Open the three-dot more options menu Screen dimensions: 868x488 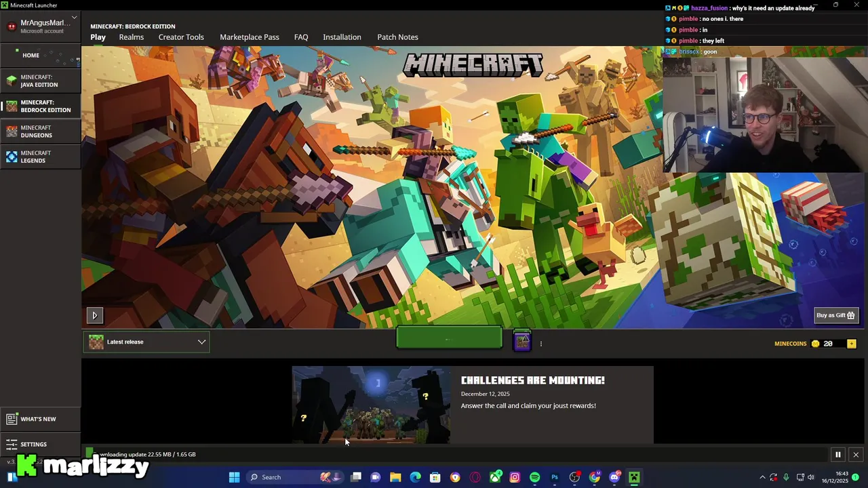click(540, 344)
